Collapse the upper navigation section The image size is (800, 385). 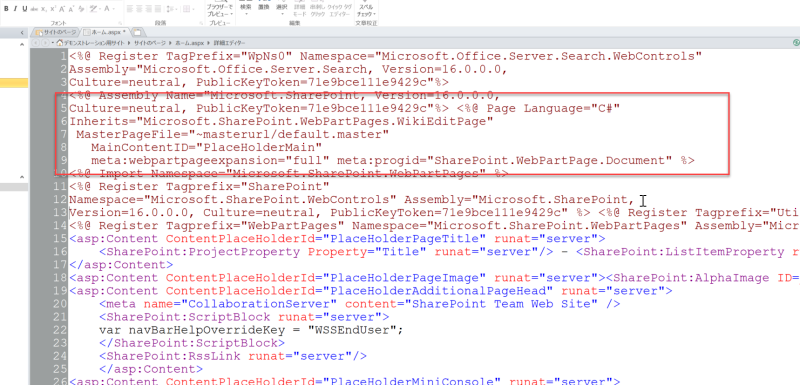[x=22, y=44]
